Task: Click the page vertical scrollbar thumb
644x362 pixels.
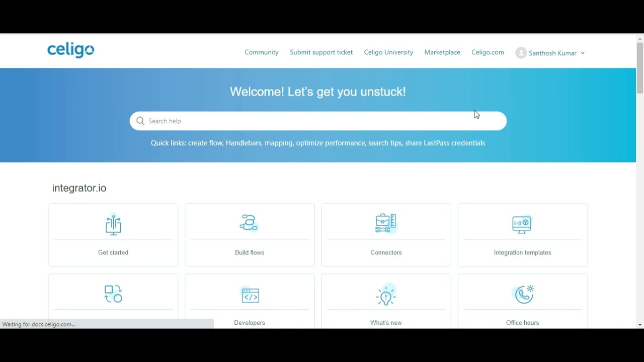Action: point(640,68)
